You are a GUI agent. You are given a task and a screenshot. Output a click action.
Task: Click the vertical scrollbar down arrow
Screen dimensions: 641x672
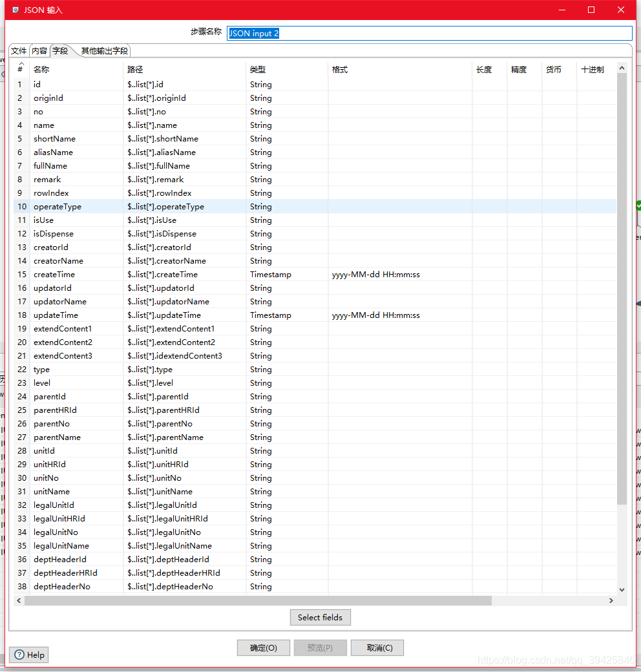(x=622, y=589)
